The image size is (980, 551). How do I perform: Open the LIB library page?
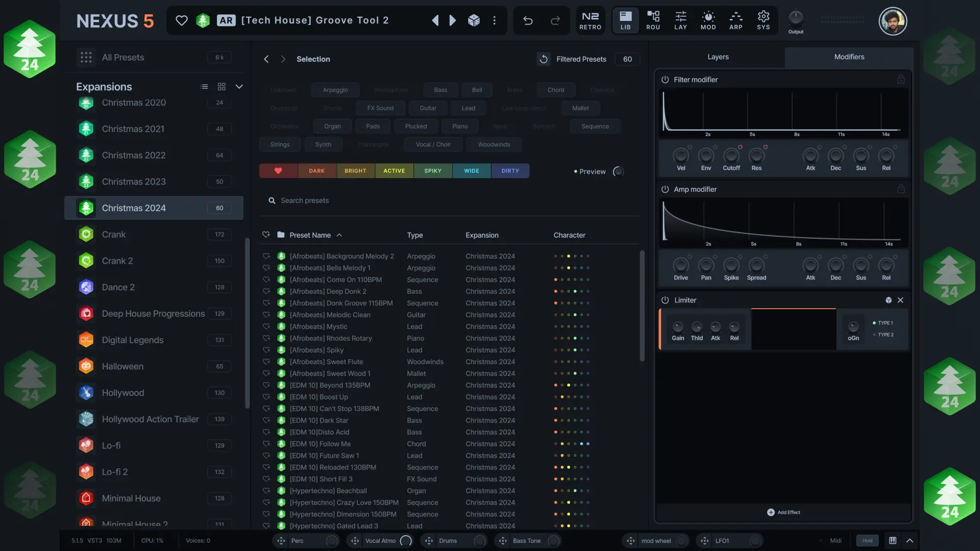(x=625, y=20)
